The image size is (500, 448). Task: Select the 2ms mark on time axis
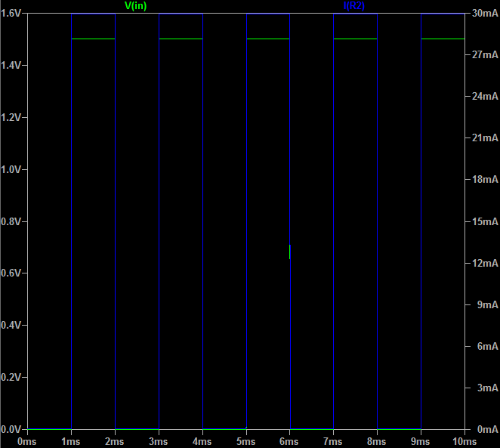tap(115, 440)
